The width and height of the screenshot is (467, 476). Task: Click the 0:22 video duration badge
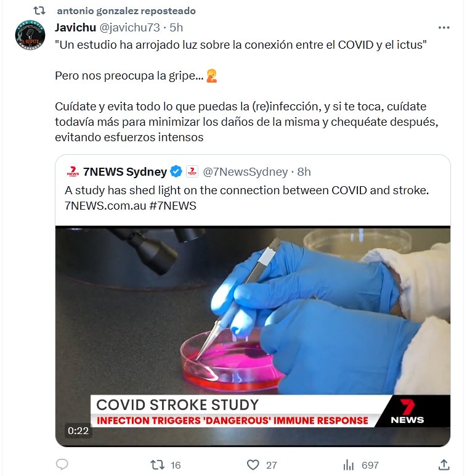click(x=78, y=430)
